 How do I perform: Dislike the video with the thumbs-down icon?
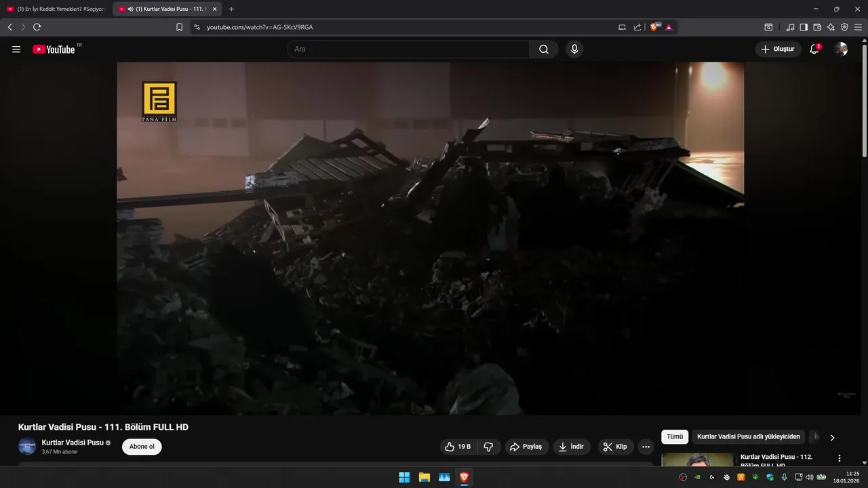(488, 447)
